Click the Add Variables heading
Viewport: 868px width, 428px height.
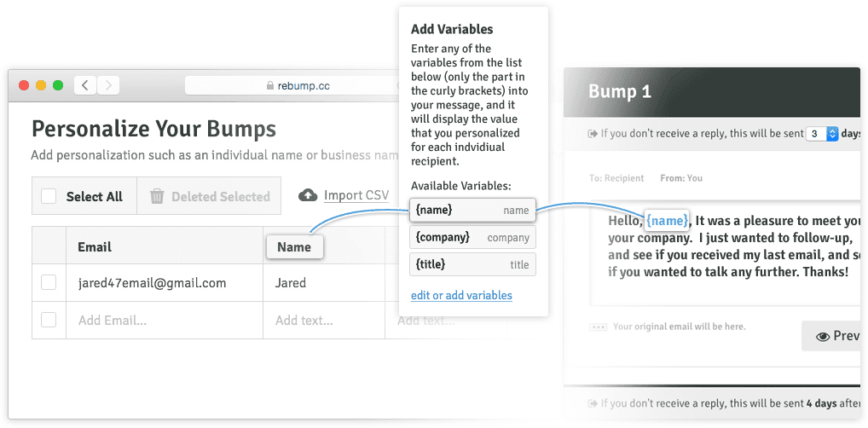(x=452, y=29)
